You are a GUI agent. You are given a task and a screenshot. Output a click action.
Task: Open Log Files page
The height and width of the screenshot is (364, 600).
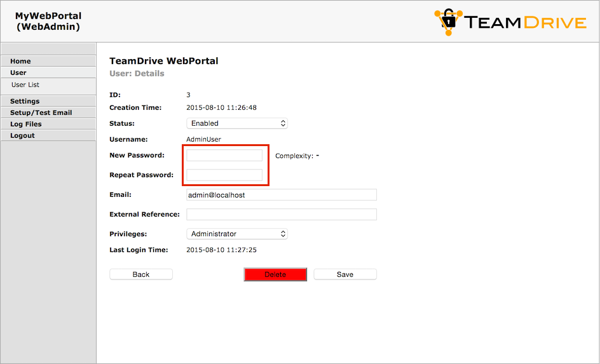pos(48,125)
